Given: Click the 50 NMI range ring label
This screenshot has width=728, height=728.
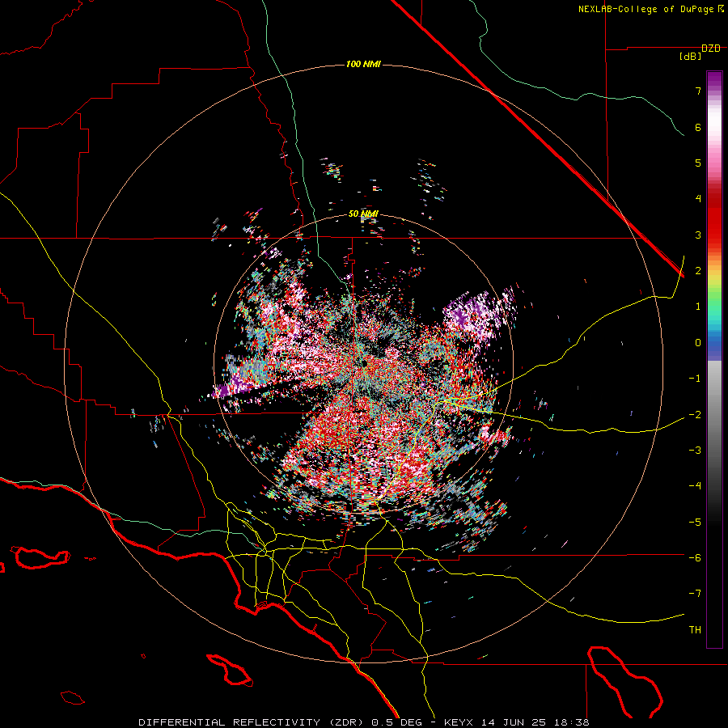Looking at the screenshot, I should point(363,214).
